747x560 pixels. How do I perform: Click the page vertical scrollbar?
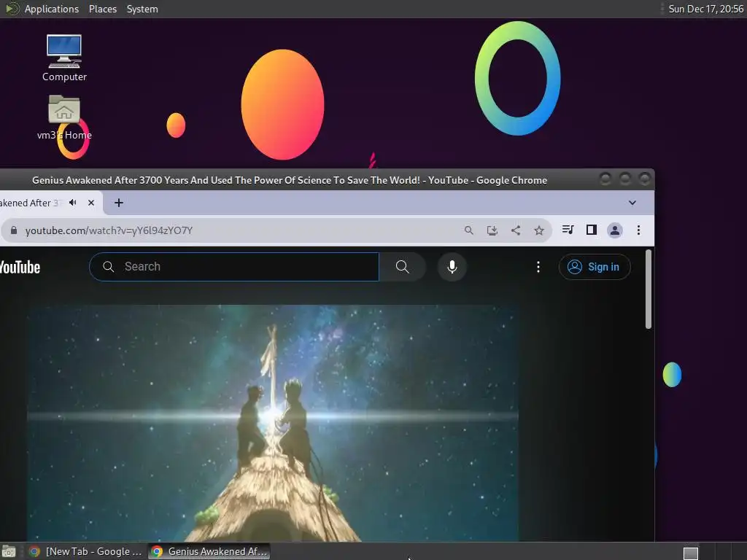point(648,289)
